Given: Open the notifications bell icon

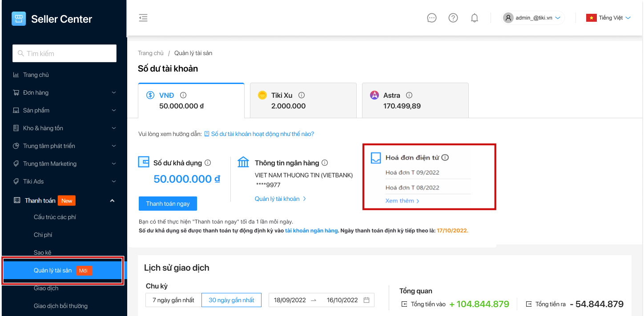Looking at the screenshot, I should click(x=475, y=18).
